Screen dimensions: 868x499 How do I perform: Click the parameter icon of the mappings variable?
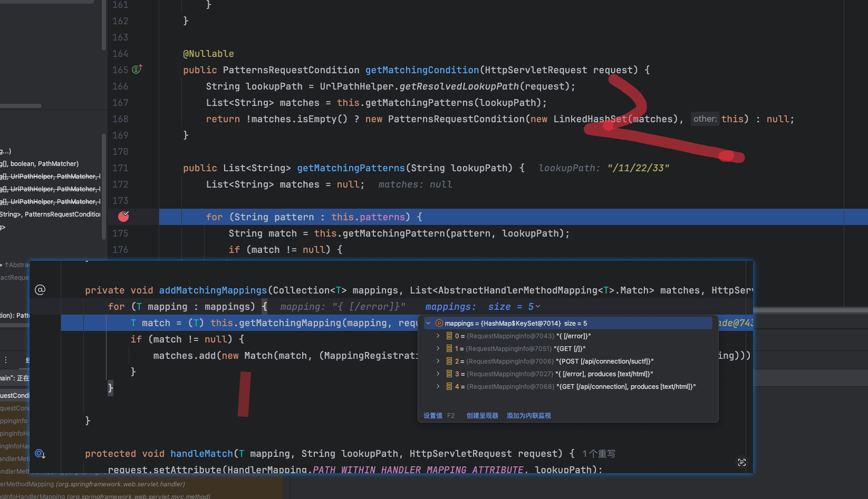coord(439,324)
